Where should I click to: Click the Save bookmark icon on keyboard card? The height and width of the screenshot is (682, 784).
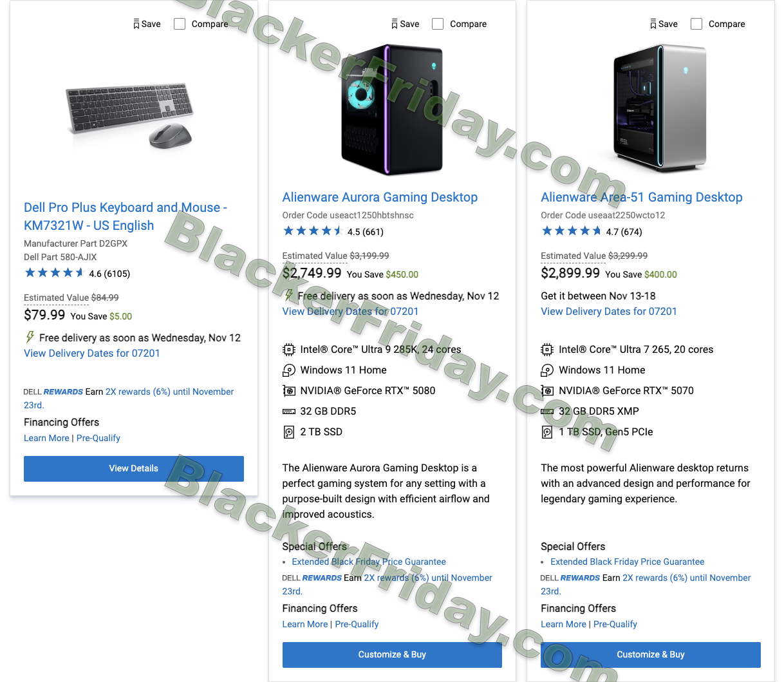coord(136,24)
